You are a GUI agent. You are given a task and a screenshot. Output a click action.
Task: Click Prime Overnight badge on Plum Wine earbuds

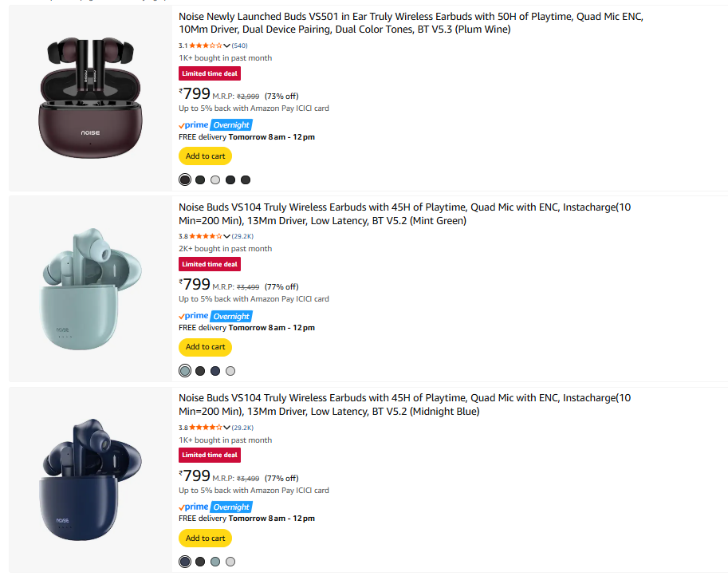click(214, 125)
